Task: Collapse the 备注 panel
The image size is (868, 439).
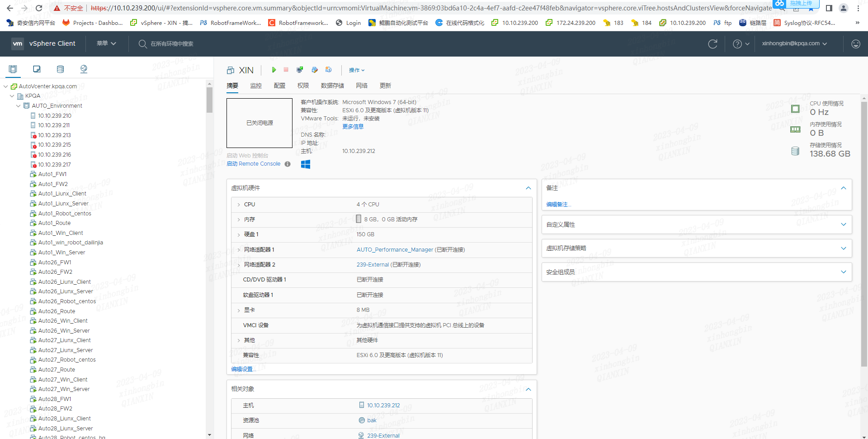Action: coord(844,188)
